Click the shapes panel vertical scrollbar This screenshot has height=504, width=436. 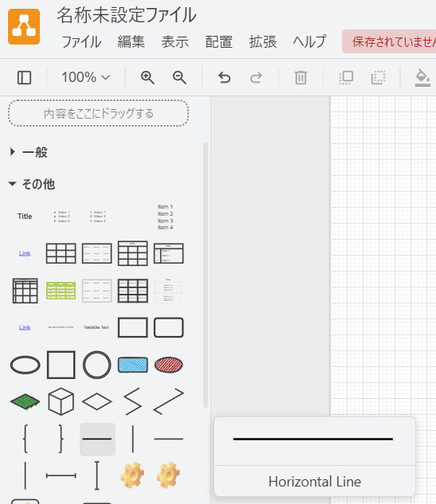coord(206,275)
